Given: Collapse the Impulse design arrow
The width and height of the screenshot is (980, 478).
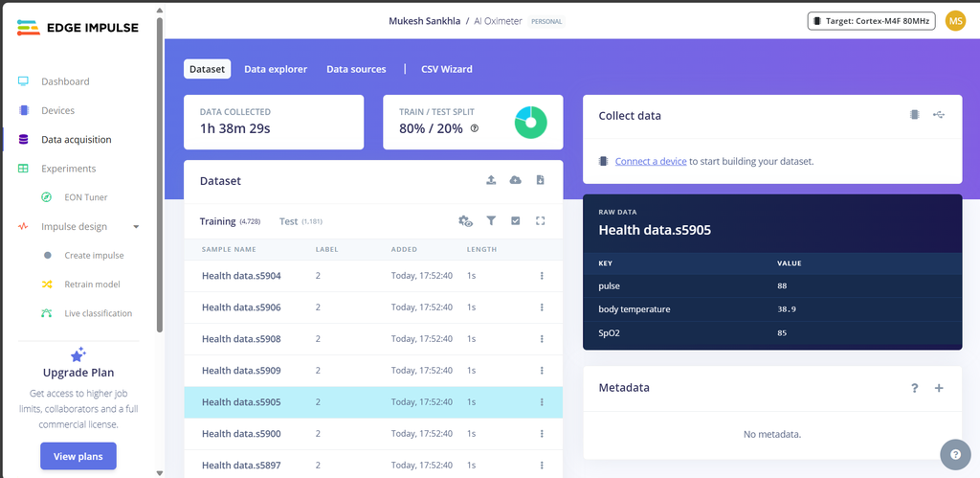Looking at the screenshot, I should point(136,226).
